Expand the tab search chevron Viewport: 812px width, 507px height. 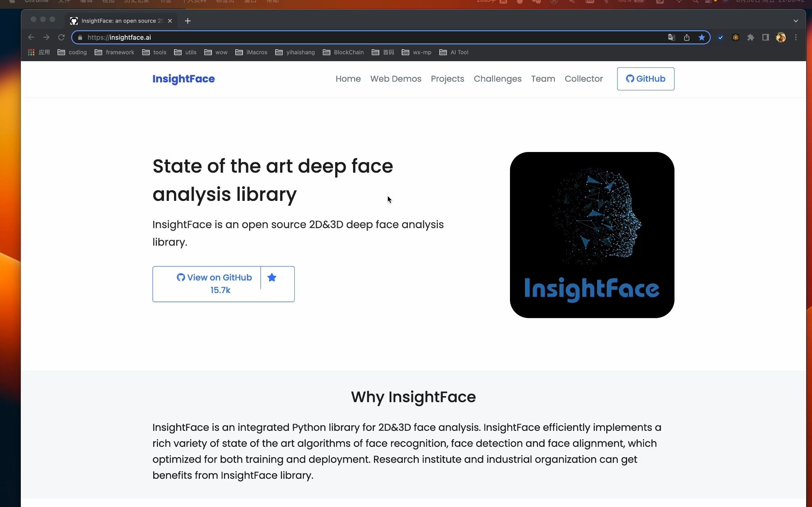tap(796, 21)
